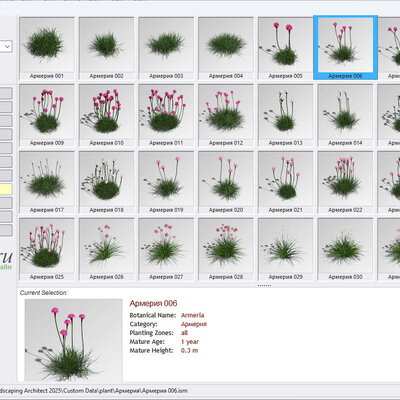Pick the Армерия 018 plant model
The width and height of the screenshot is (400, 400).
click(x=106, y=182)
